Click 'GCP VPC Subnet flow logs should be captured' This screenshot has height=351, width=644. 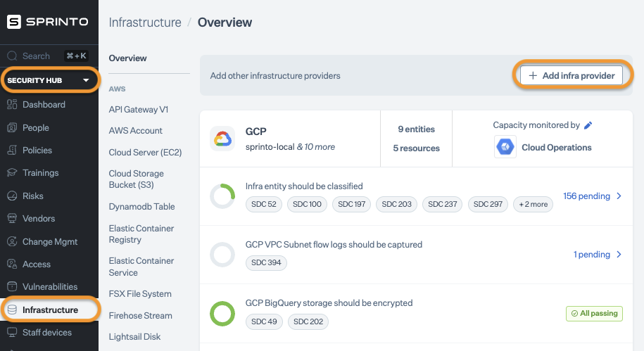tap(334, 245)
